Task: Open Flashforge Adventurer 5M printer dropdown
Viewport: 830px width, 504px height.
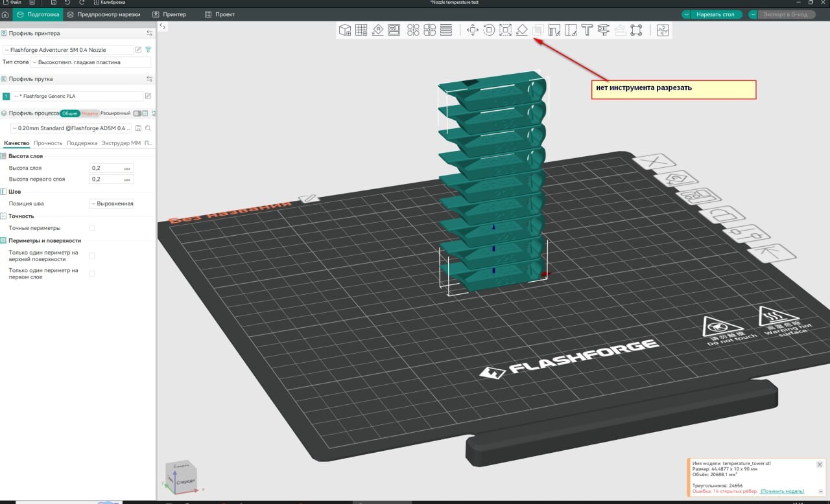Action: (67, 50)
